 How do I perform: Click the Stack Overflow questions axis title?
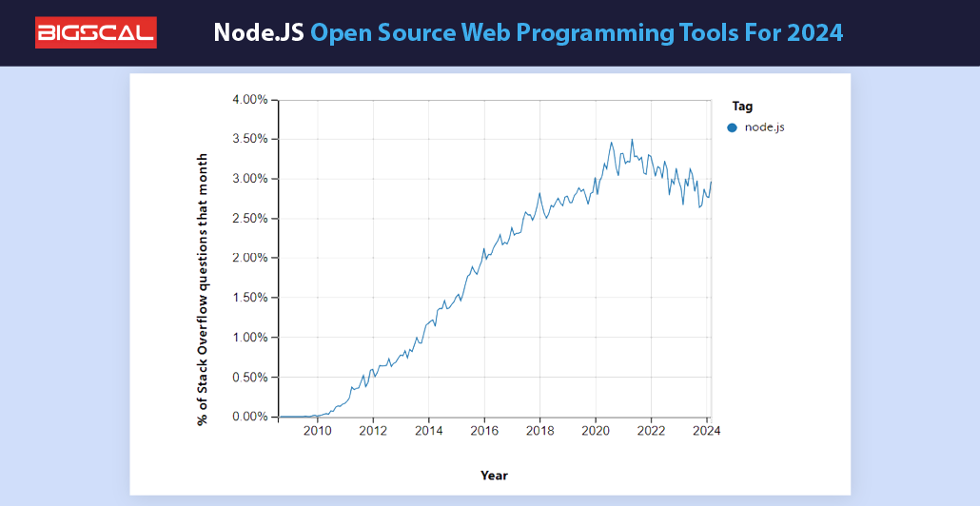[x=202, y=289]
